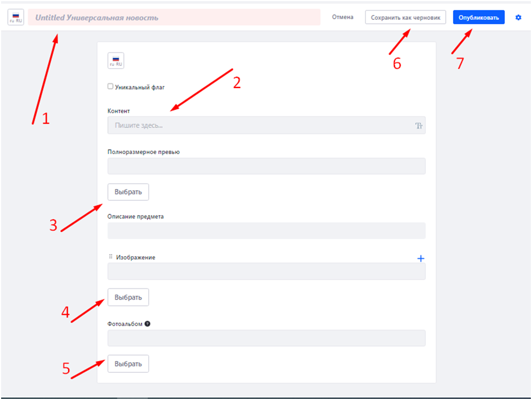Enable the 'Уникальный флаг' checkbox
The width and height of the screenshot is (532, 400).
click(x=110, y=87)
